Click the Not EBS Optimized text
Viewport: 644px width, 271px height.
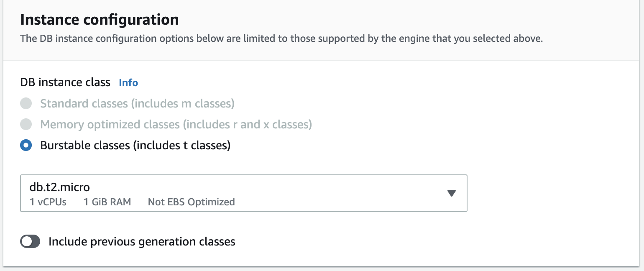pyautogui.click(x=191, y=202)
